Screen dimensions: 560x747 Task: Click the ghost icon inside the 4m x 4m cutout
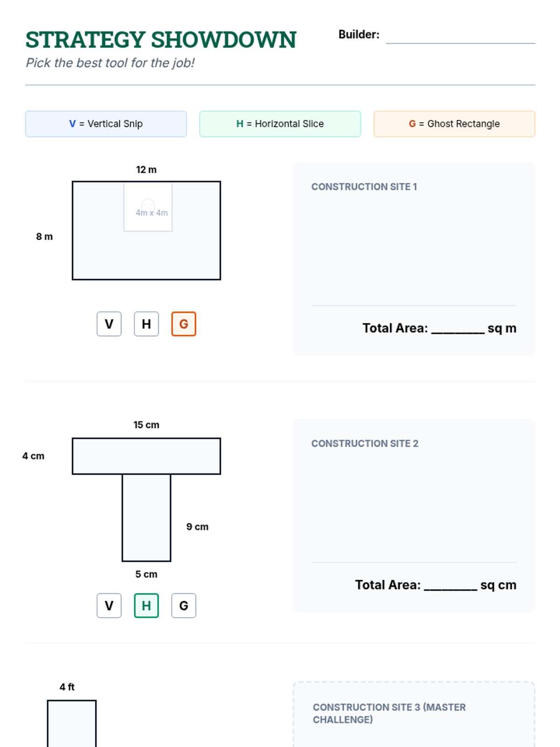point(148,204)
